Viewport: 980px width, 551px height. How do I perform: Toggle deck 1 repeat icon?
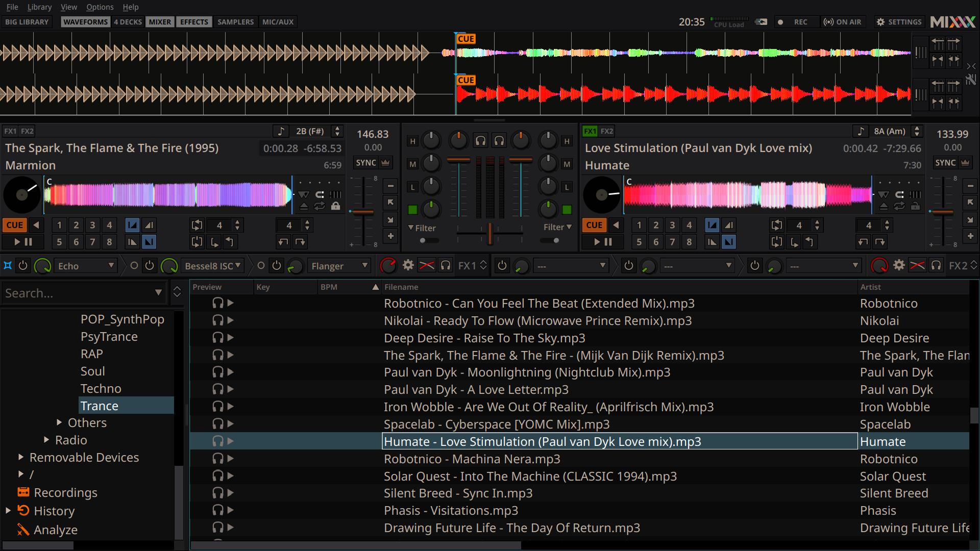[320, 206]
